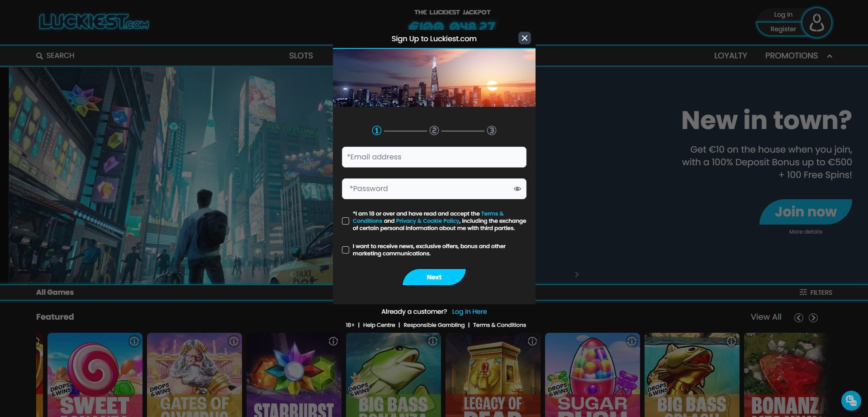The height and width of the screenshot is (417, 868).
Task: Select registration step 3 indicator
Action: pos(491,130)
